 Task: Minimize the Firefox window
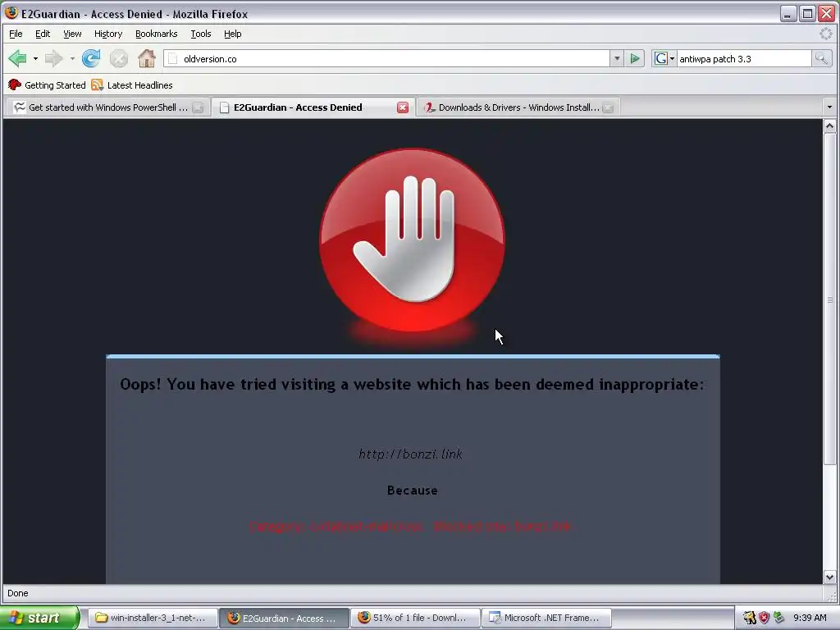click(x=787, y=13)
